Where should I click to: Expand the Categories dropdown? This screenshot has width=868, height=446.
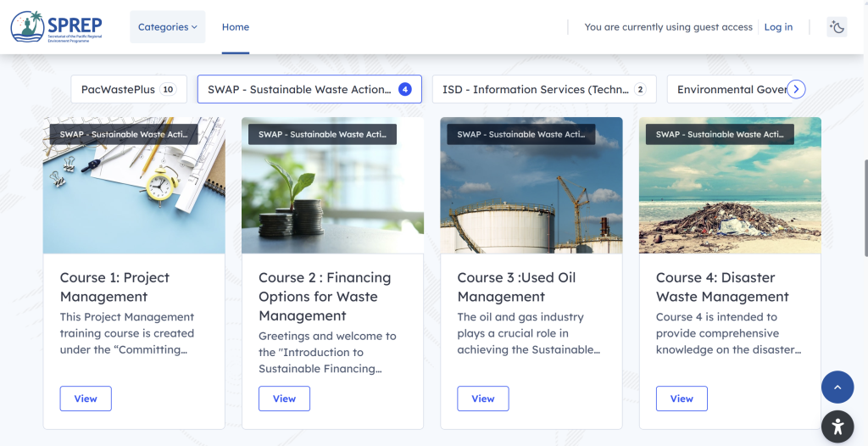tap(167, 27)
